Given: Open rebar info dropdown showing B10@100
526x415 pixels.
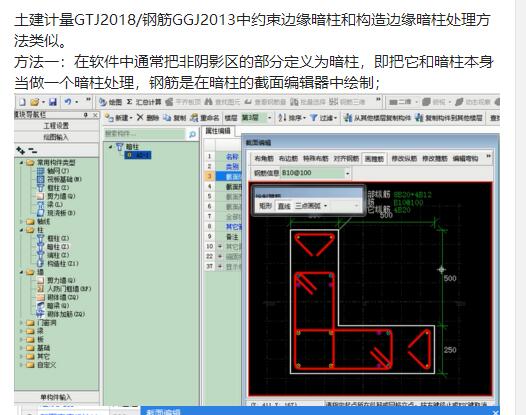Looking at the screenshot, I should pos(348,173).
